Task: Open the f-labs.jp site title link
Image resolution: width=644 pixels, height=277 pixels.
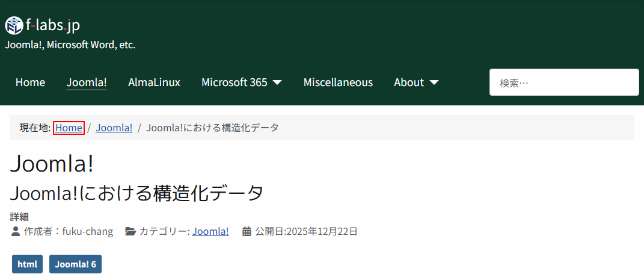Action: pyautogui.click(x=52, y=25)
